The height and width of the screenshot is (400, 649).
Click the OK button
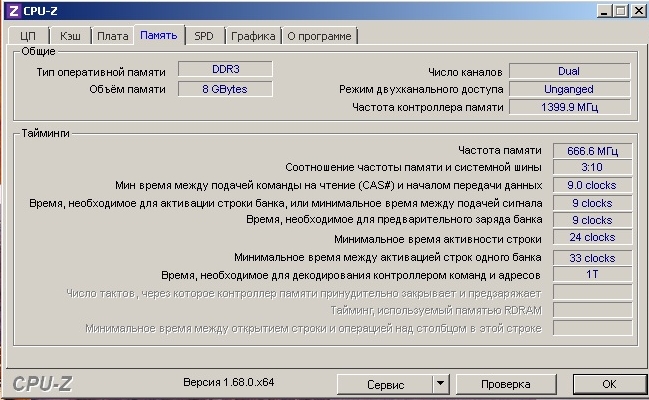(x=609, y=384)
